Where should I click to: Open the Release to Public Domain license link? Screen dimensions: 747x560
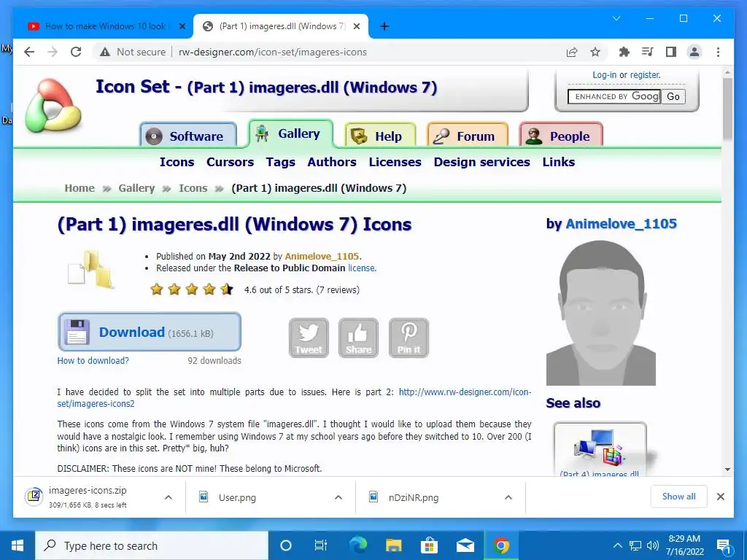[362, 268]
